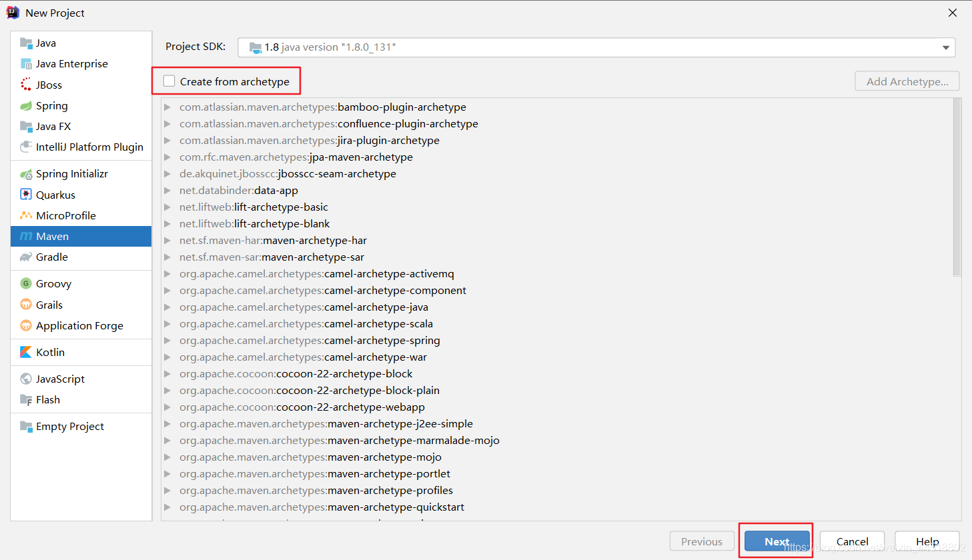The image size is (972, 560).
Task: Click the JBoss red dotted icon
Action: [x=26, y=85]
